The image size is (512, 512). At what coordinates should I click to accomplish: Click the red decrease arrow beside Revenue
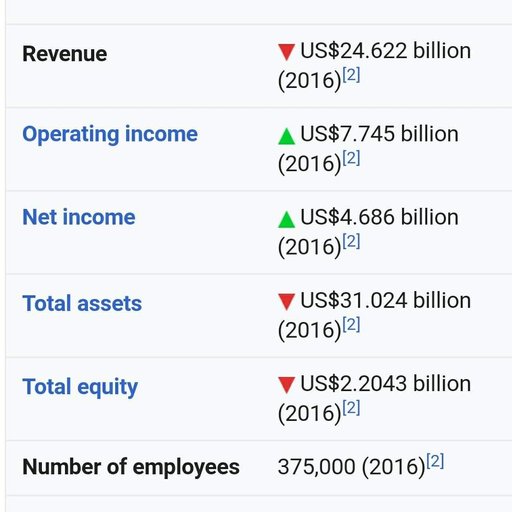coord(286,52)
